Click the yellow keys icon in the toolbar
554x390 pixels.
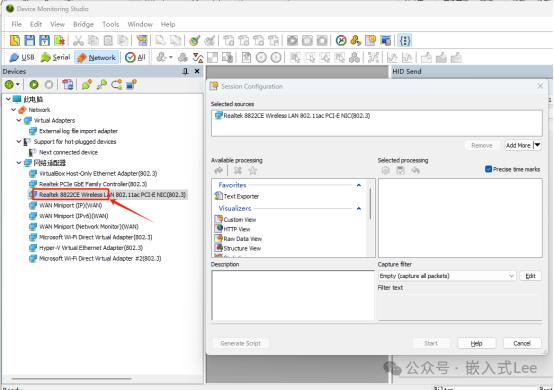(x=355, y=41)
